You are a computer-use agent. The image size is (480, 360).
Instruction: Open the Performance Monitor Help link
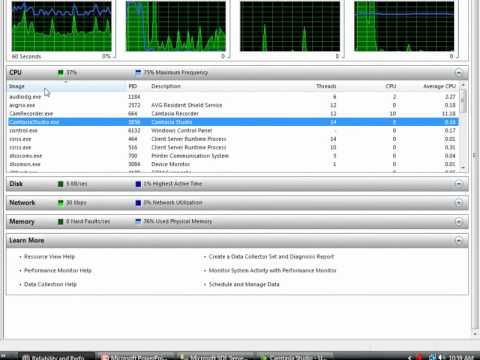[x=58, y=270]
